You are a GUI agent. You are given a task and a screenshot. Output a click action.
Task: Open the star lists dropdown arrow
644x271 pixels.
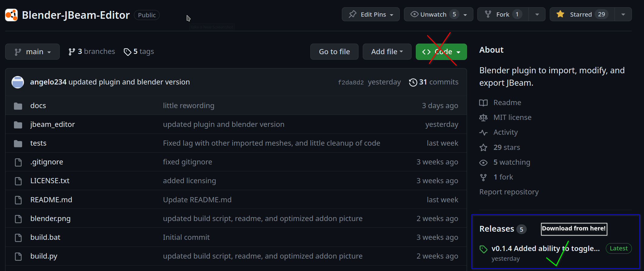623,14
